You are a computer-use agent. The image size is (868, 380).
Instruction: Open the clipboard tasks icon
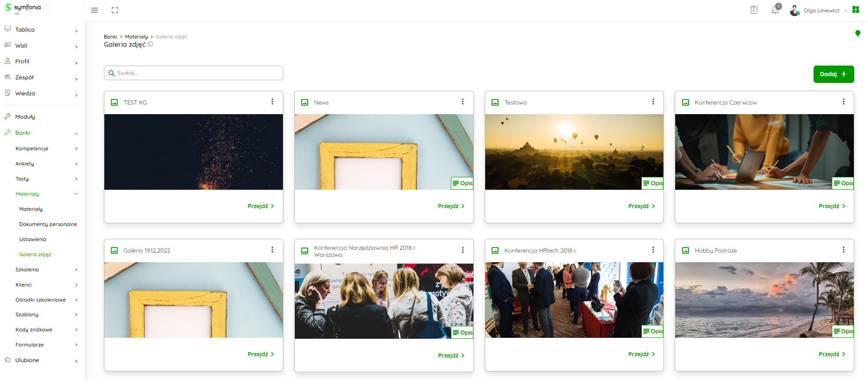(754, 10)
